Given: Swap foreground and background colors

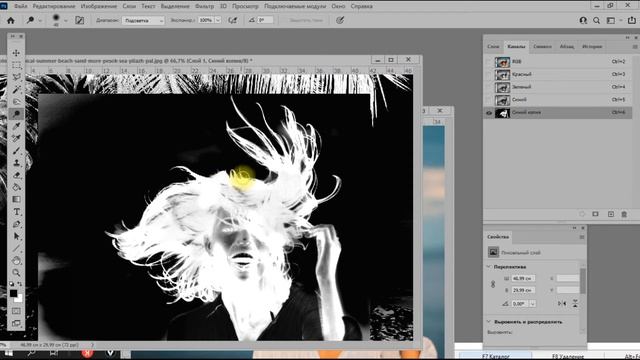Looking at the screenshot, I should tap(20, 284).
